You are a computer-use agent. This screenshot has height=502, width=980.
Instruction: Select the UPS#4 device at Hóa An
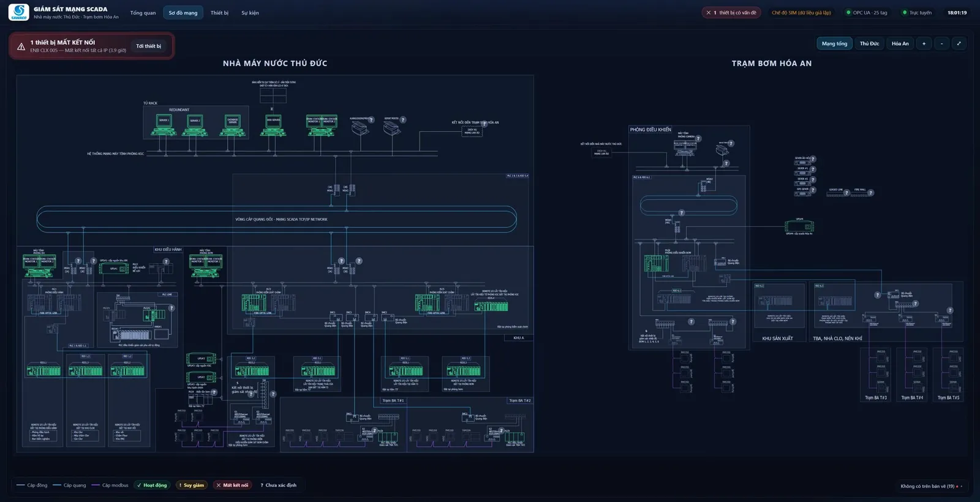point(799,226)
